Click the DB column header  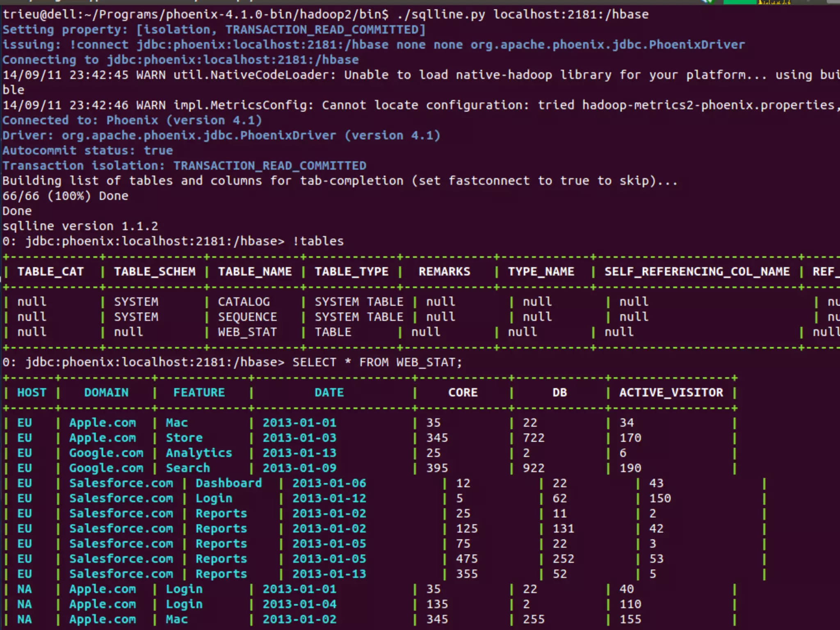(x=559, y=393)
